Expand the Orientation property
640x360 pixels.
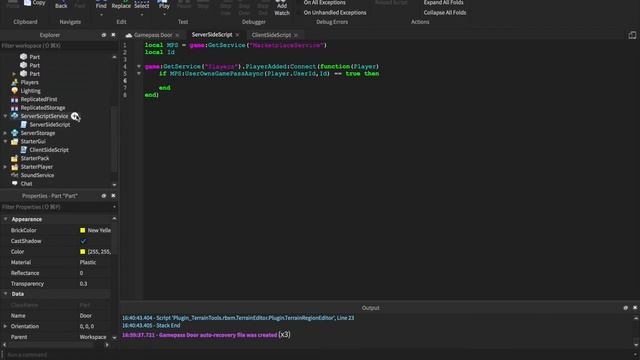point(5,327)
